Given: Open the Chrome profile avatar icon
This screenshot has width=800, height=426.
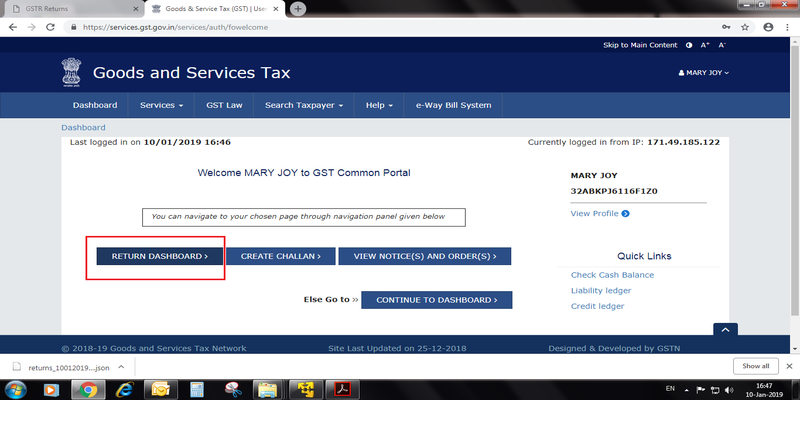Looking at the screenshot, I should click(x=766, y=27).
